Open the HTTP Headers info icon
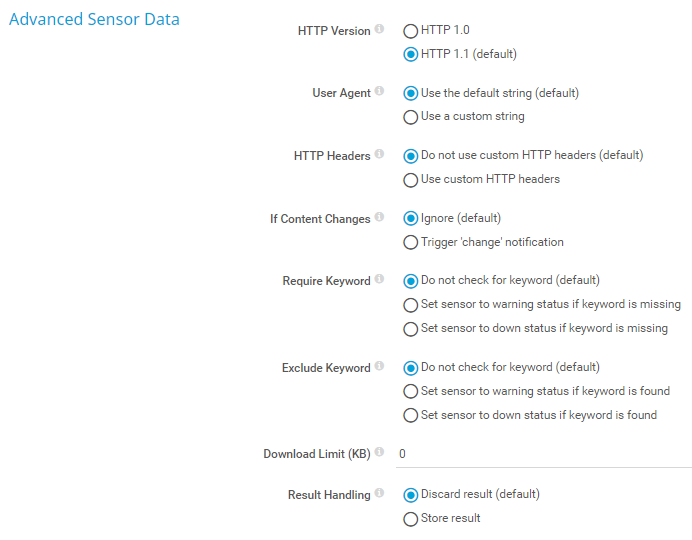692x540 pixels. pos(379,155)
